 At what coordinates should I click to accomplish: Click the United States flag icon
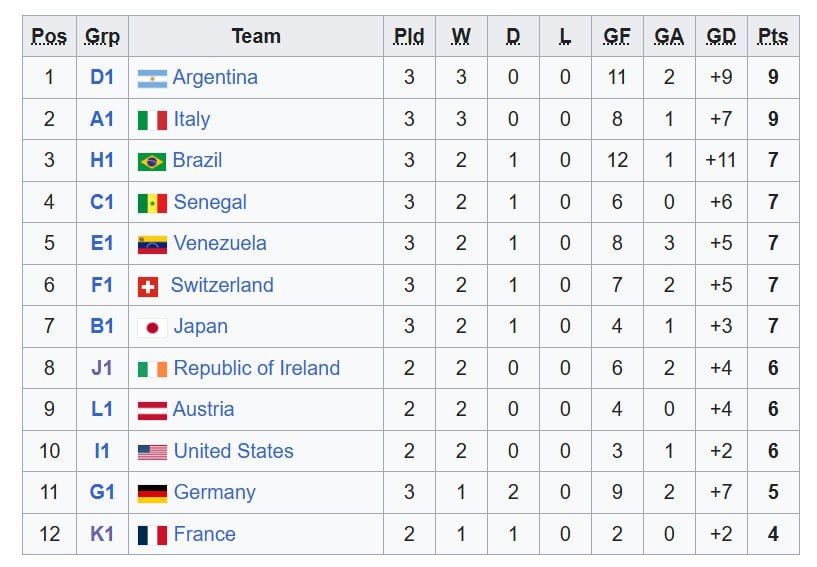tap(152, 452)
